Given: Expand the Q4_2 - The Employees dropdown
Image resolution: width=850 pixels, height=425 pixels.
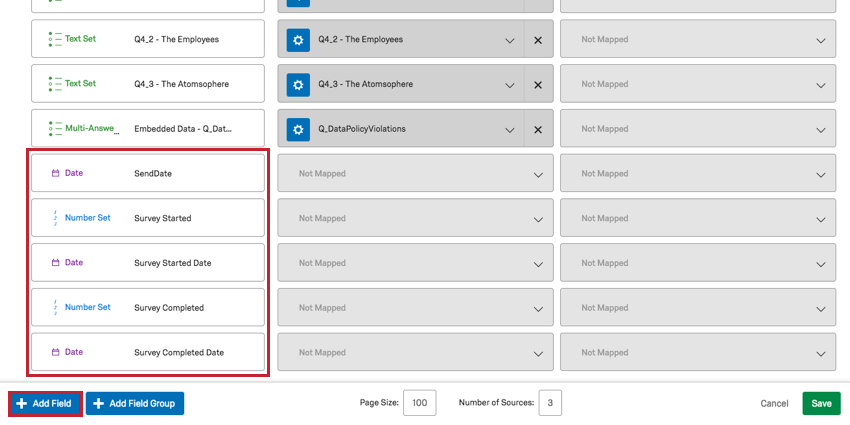Looking at the screenshot, I should [x=509, y=40].
